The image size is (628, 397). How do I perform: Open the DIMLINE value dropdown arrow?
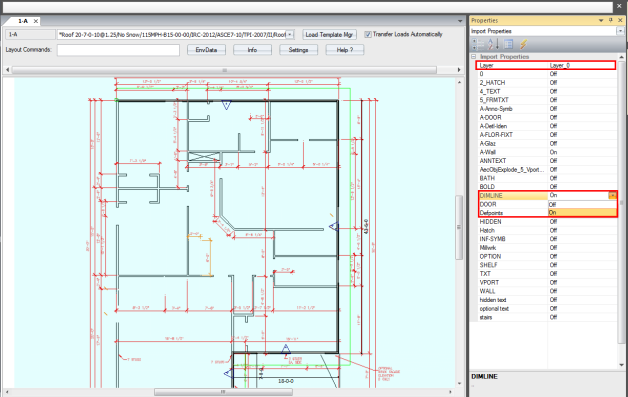(x=612, y=195)
